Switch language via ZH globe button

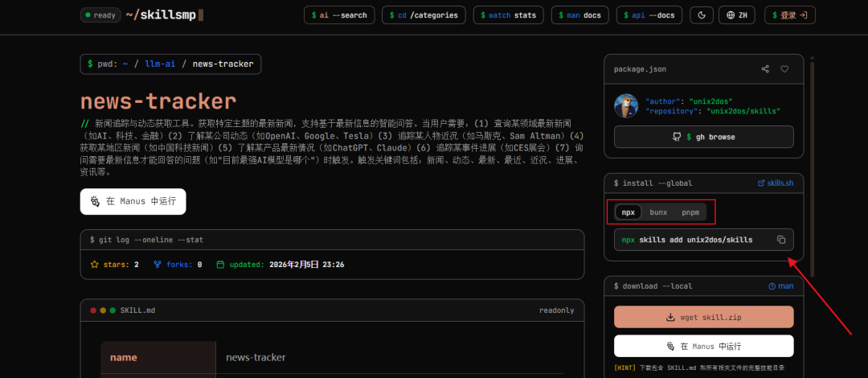pos(737,15)
